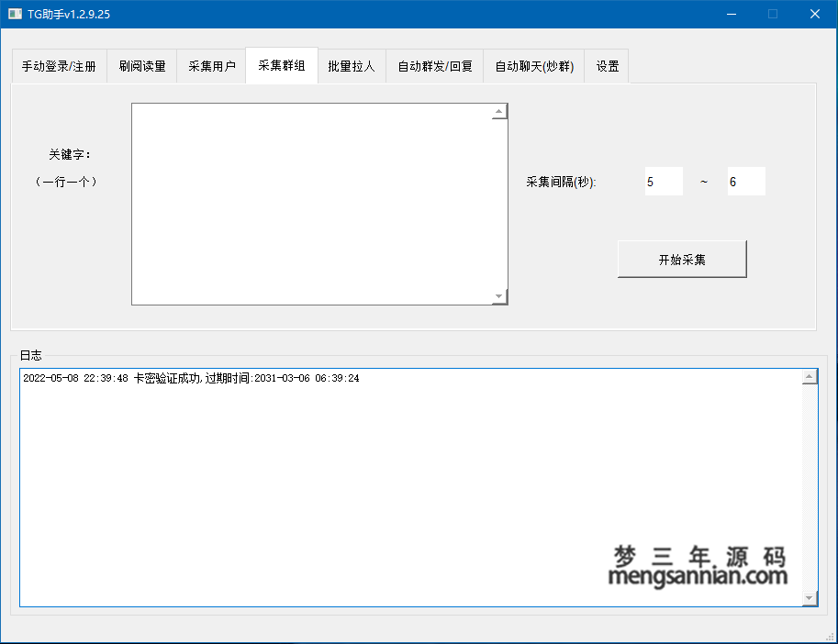Open the 手动登录/注册 tab

(x=60, y=66)
